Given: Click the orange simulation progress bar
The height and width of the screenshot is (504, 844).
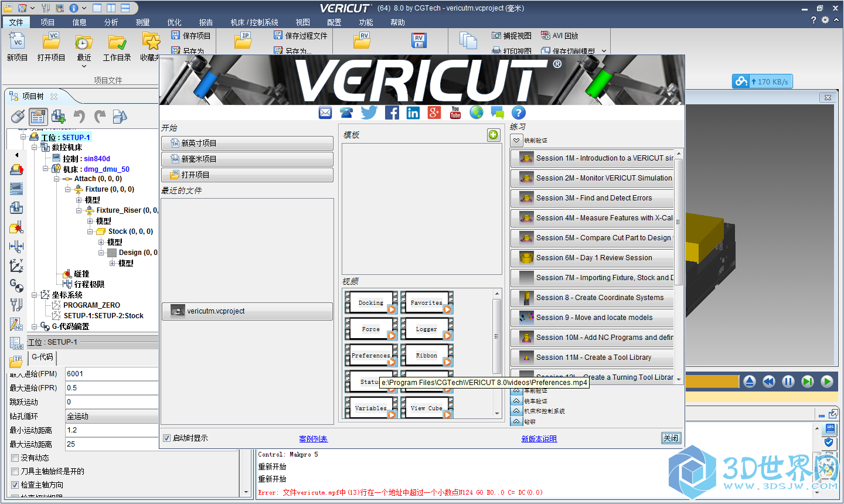Looking at the screenshot, I should point(712,382).
